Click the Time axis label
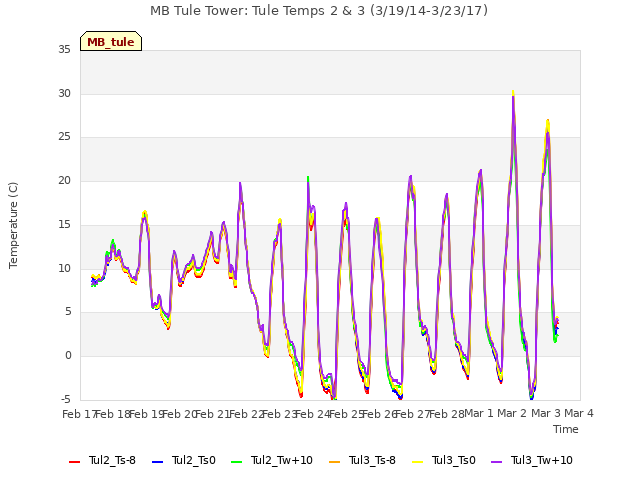640x480 pixels. 566,429
